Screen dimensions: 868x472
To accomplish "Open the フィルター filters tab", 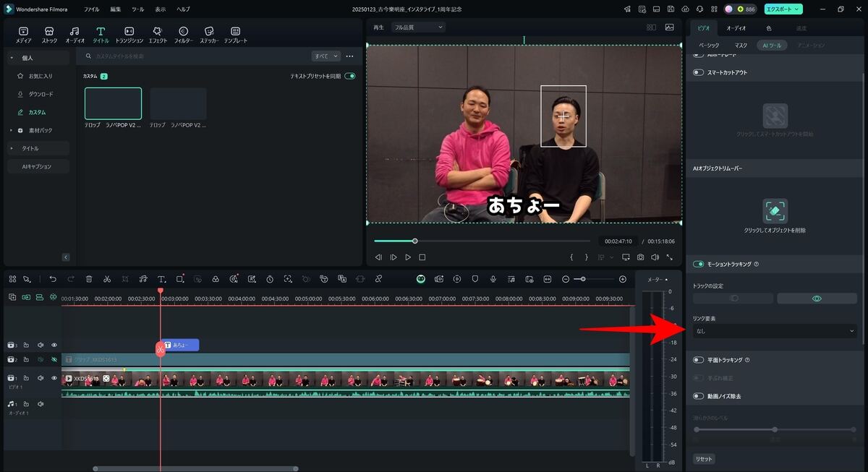I will tap(183, 35).
